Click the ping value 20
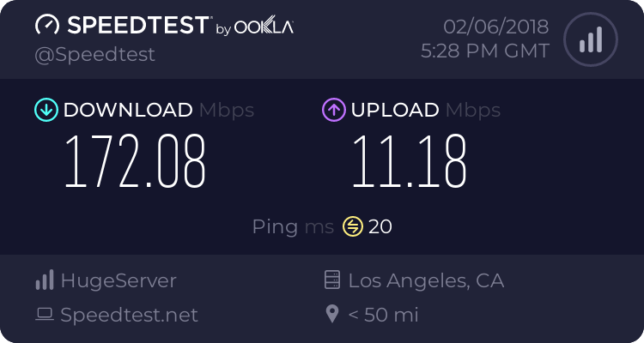 click(x=380, y=226)
